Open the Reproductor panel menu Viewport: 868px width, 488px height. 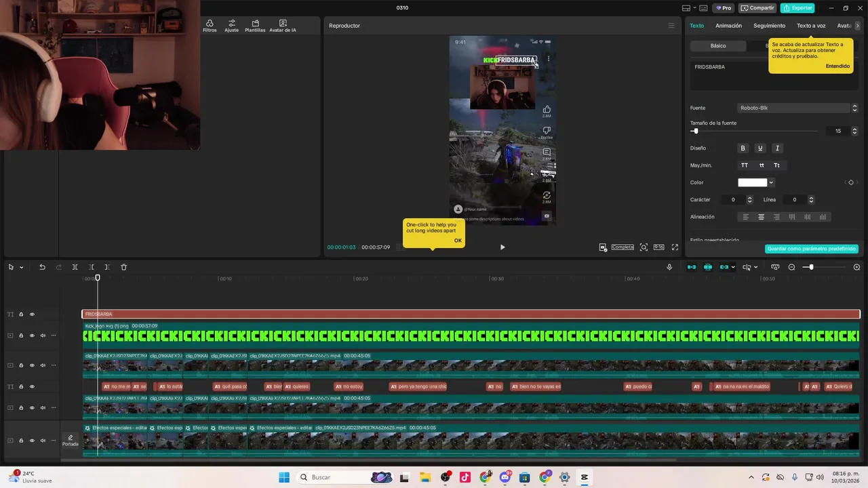coord(671,26)
